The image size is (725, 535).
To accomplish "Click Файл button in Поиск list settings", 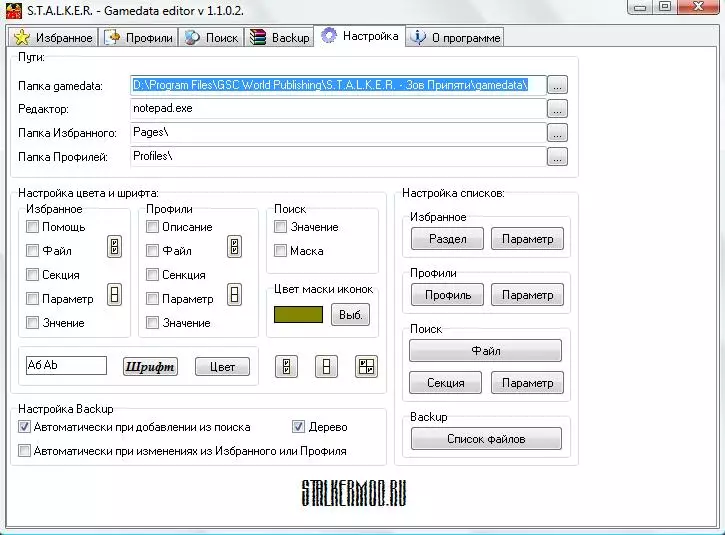I will pyautogui.click(x=485, y=351).
